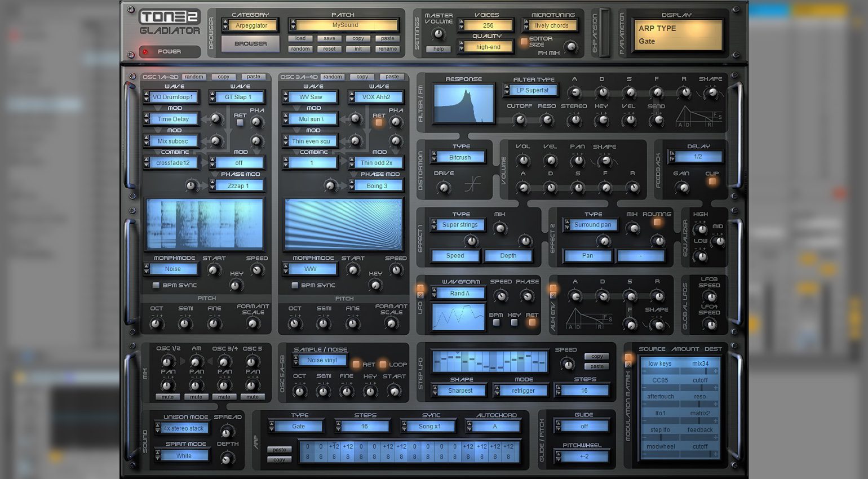Click the OSC 3A-4D FORMANT SCALE knob
Screen dimensions: 868x479
[391, 323]
